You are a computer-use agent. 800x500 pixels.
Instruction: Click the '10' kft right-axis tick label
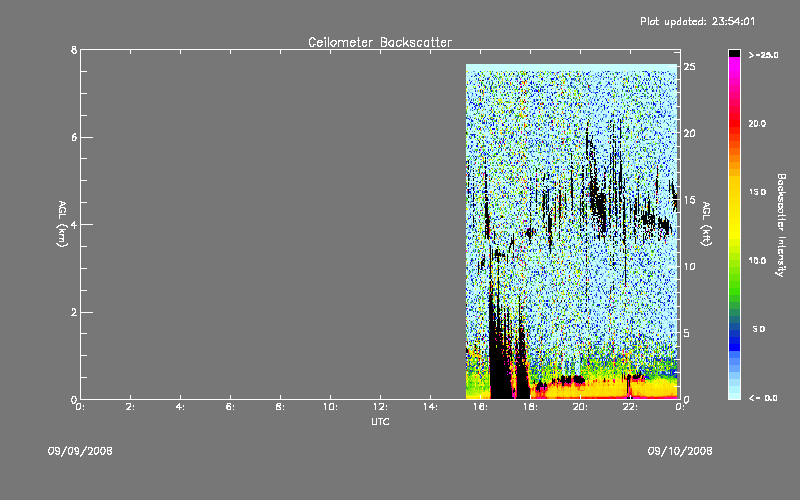(690, 266)
